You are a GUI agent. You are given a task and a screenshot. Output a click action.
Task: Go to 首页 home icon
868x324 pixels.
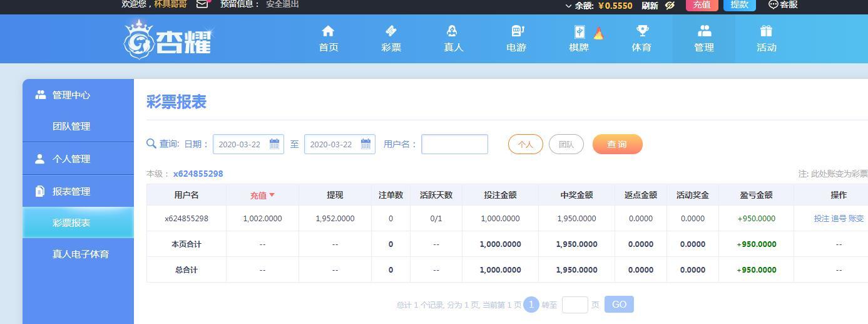tap(328, 31)
